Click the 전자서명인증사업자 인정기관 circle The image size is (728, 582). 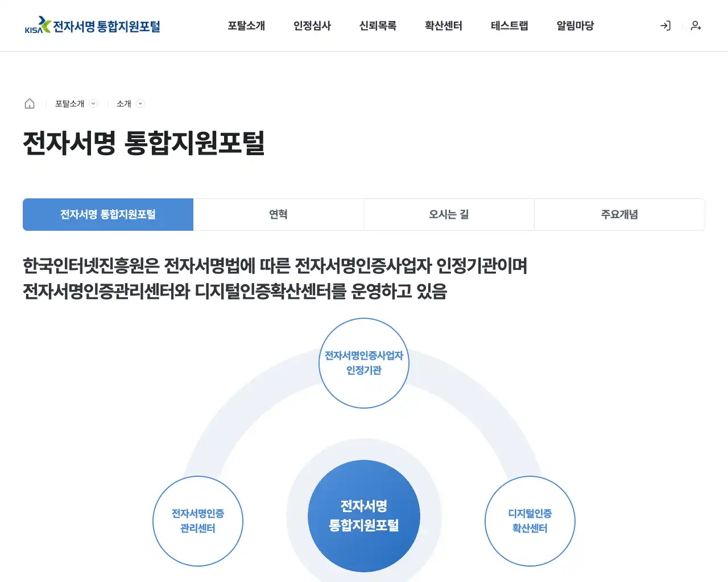364,363
